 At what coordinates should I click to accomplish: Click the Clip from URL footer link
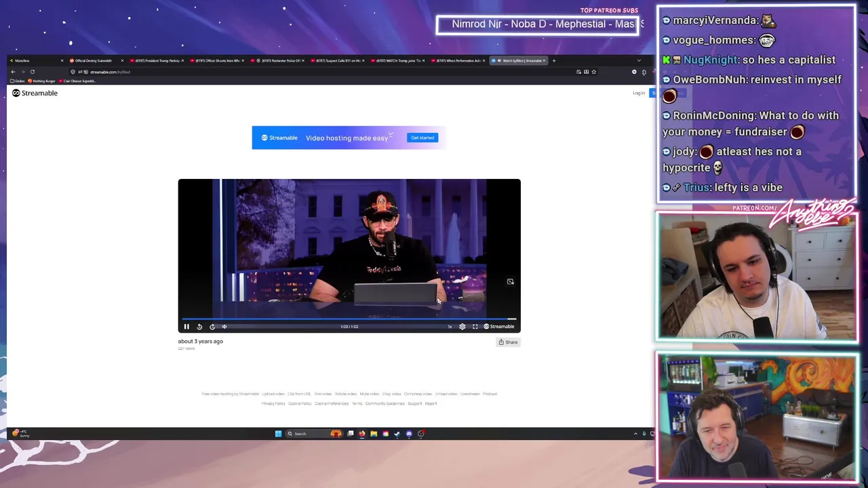click(x=299, y=394)
